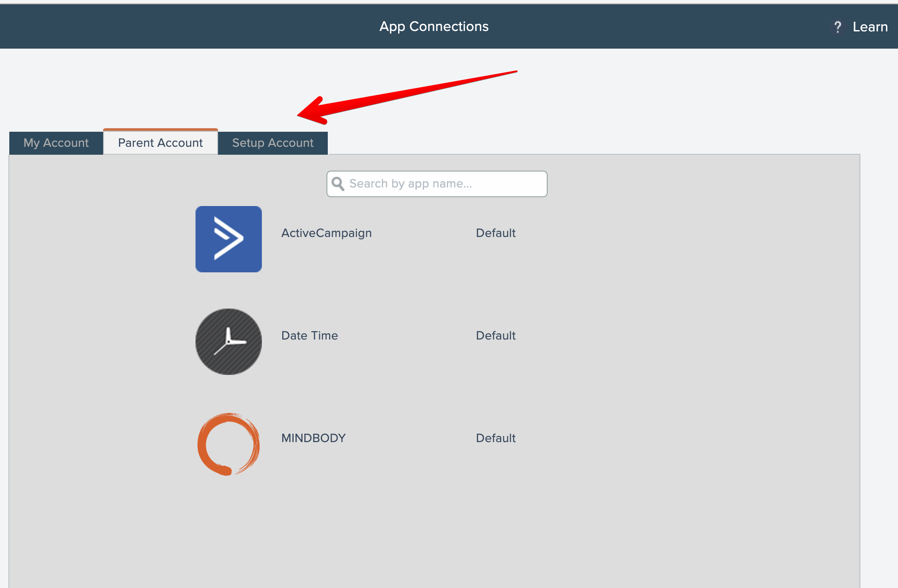Click Default next to Date Time
The width and height of the screenshot is (898, 588).
click(495, 336)
